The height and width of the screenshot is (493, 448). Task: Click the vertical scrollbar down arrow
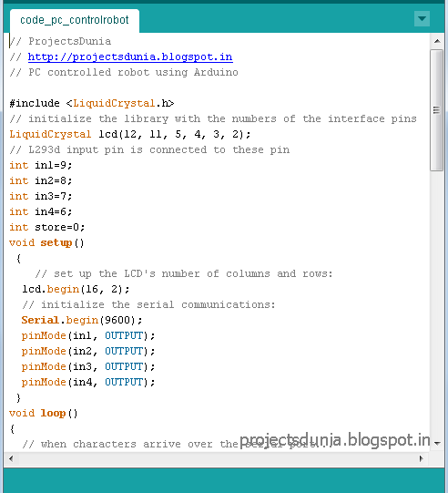(437, 443)
